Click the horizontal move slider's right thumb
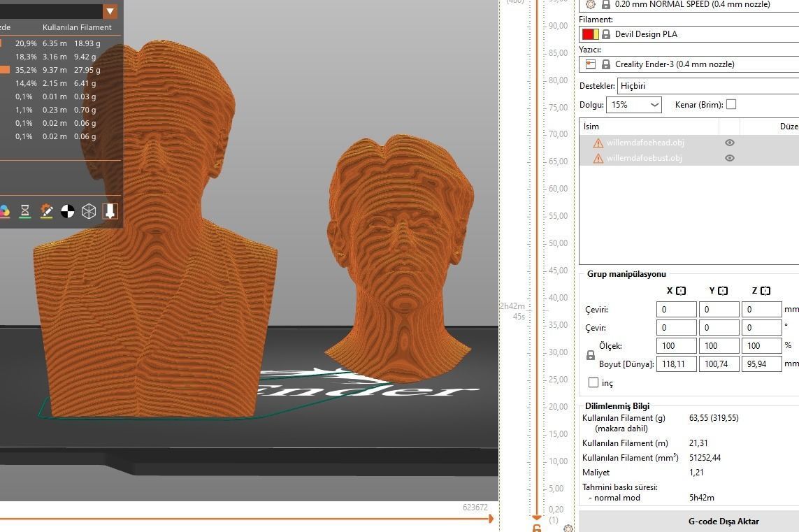The height and width of the screenshot is (532, 799). click(491, 519)
